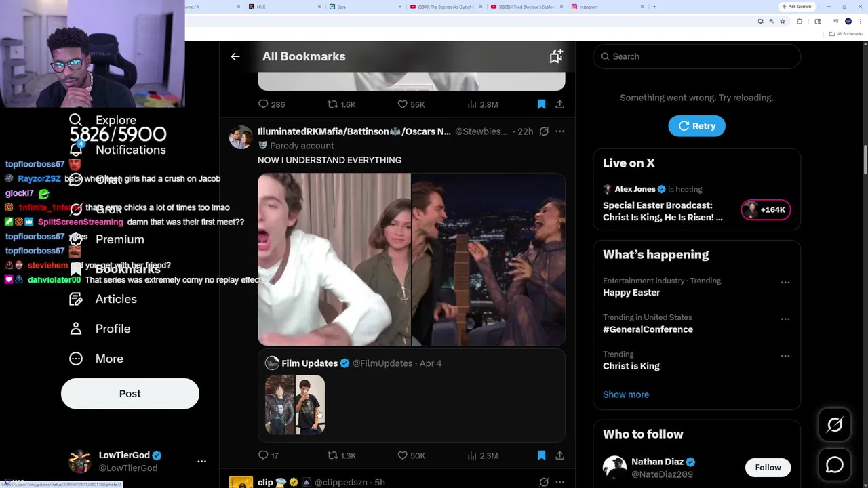Open the Happy Easter trending topic

(x=631, y=293)
